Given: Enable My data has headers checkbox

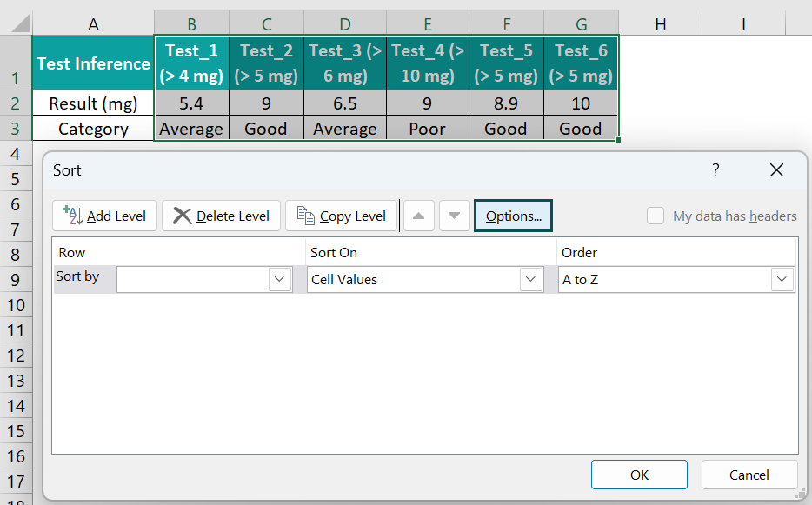Looking at the screenshot, I should pyautogui.click(x=656, y=216).
